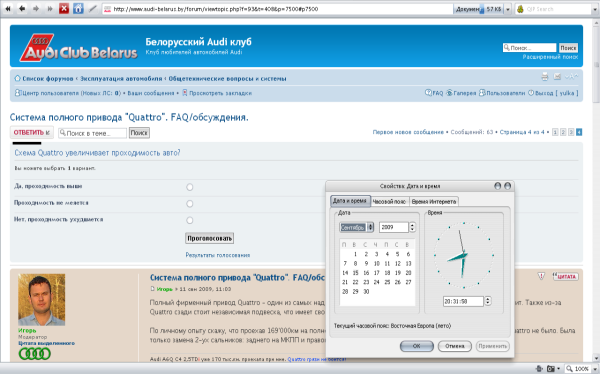Confirm date dialog with OK button

click(x=417, y=346)
